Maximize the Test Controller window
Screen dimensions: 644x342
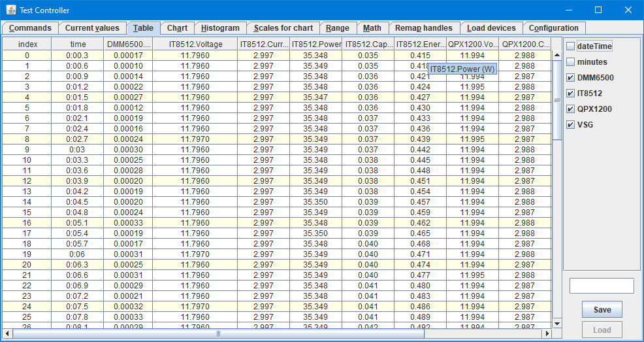[x=598, y=10]
